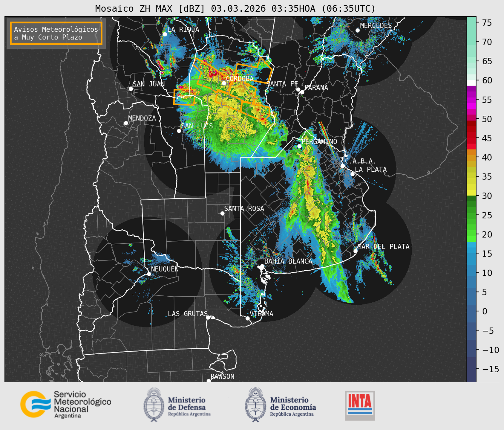The height and width of the screenshot is (430, 504).
Task: Select the LAS GRUTAS city label
Action: (x=188, y=314)
